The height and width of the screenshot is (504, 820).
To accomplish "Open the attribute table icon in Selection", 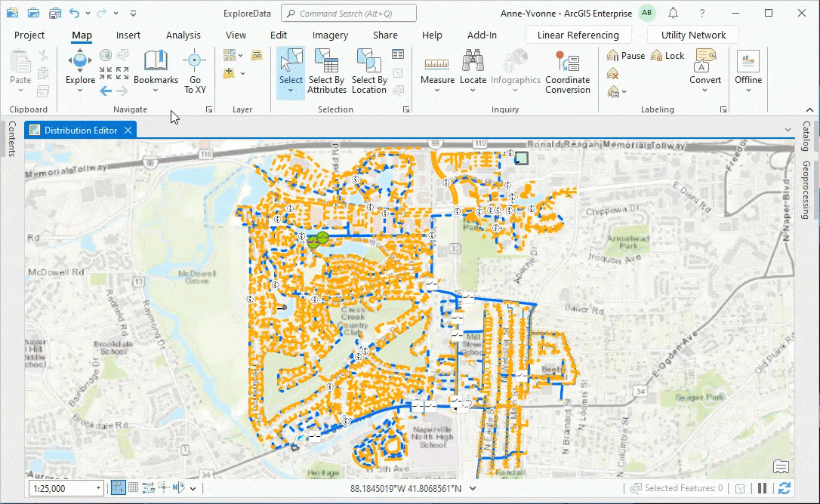I will coord(398,54).
